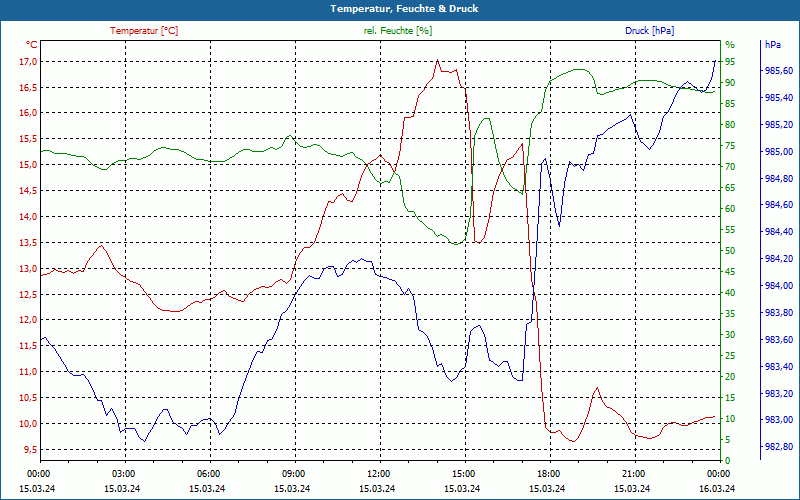800x500 pixels.
Task: Click the '80' humidity axis value
Action: (x=730, y=124)
